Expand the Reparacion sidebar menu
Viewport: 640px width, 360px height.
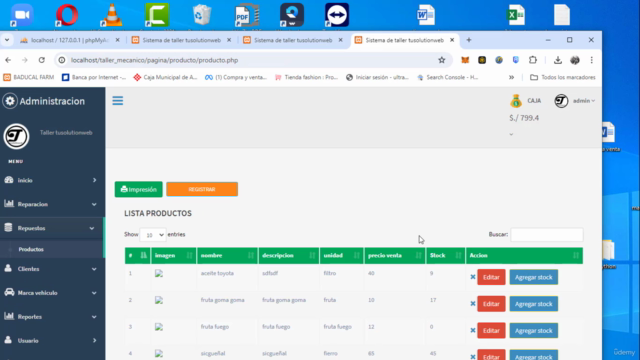51,204
